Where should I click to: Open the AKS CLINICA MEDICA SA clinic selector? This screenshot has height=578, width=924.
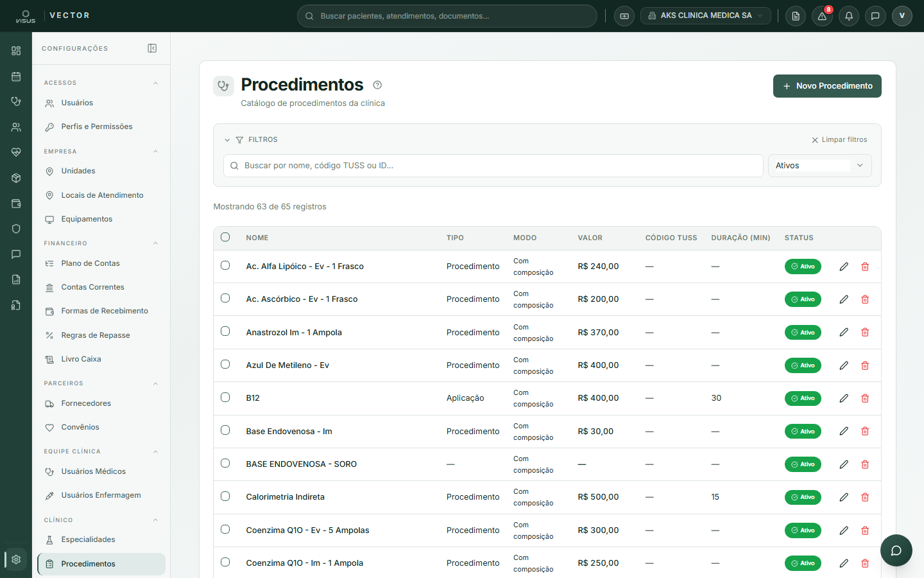[x=705, y=16]
